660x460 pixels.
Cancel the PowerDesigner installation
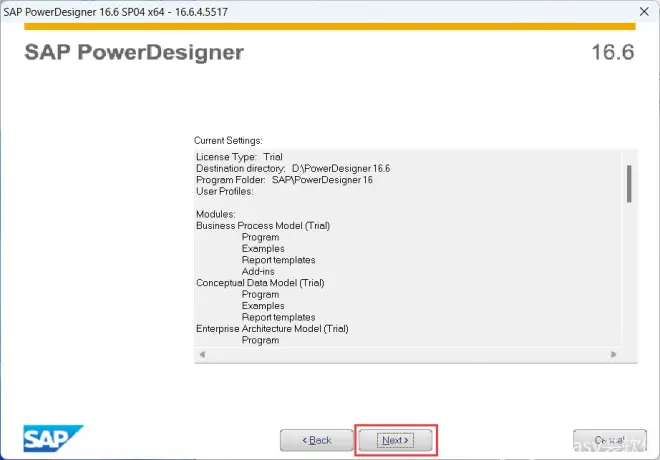pyautogui.click(x=609, y=440)
